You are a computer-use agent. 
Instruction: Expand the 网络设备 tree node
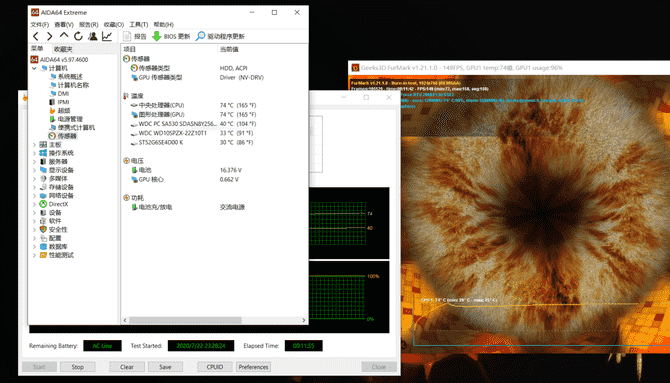(35, 196)
